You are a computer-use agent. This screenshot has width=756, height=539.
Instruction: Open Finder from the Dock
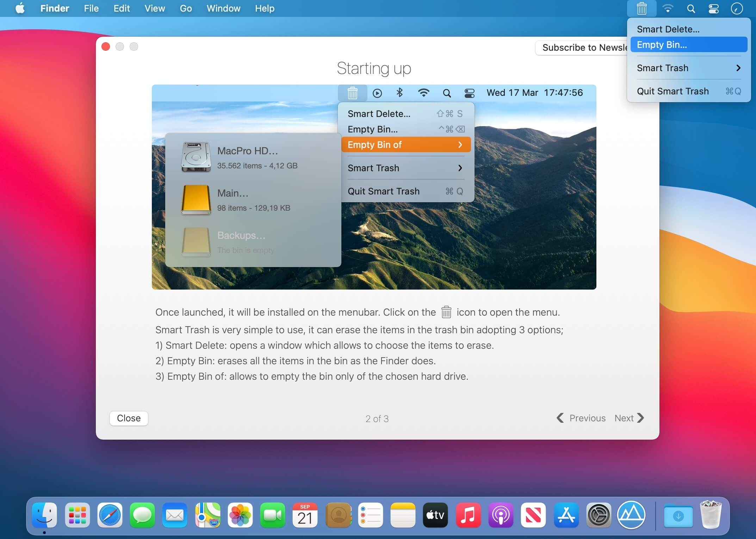[44, 515]
